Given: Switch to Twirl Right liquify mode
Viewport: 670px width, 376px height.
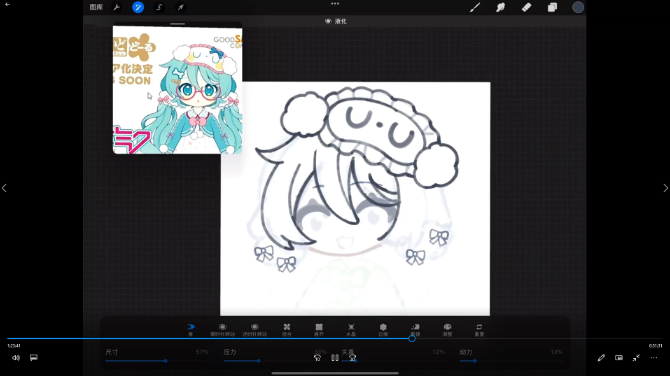Looking at the screenshot, I should [x=222, y=329].
